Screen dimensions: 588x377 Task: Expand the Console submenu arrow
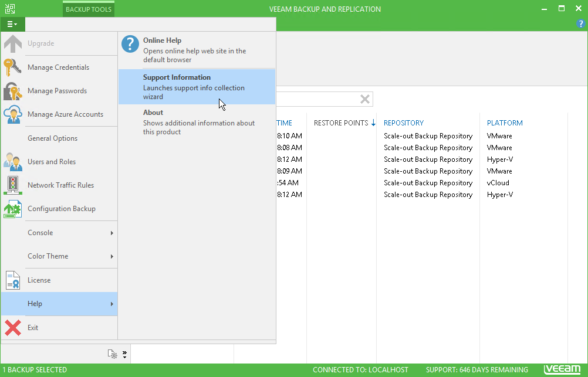click(111, 233)
